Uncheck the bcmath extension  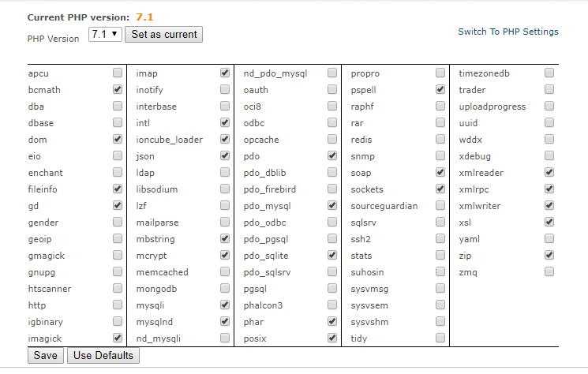click(x=118, y=90)
